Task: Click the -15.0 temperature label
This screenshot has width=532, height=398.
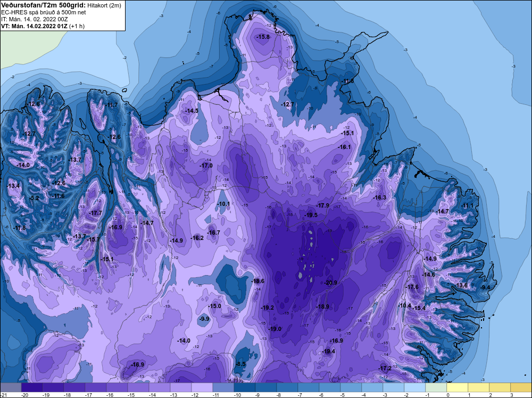Action: pos(214,306)
